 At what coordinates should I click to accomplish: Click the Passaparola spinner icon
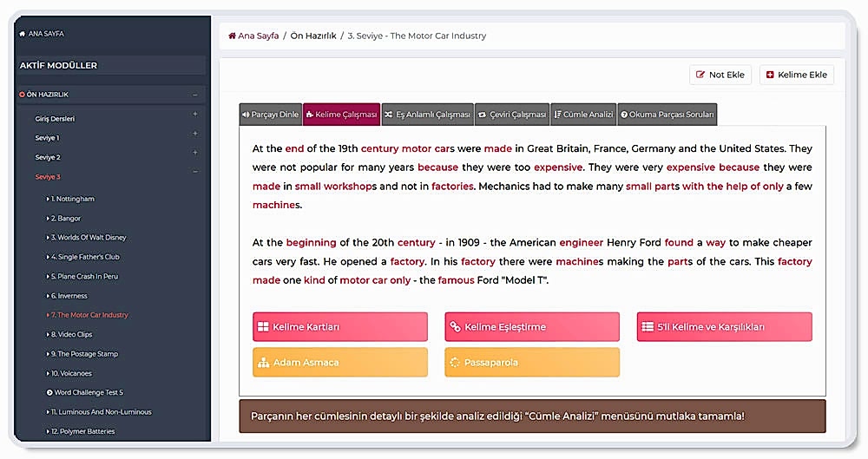pos(455,363)
